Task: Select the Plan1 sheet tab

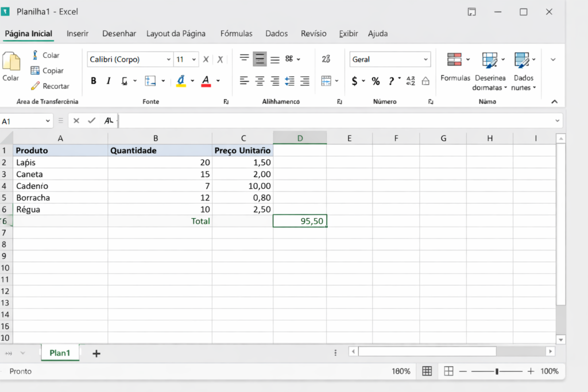Action: (60, 353)
